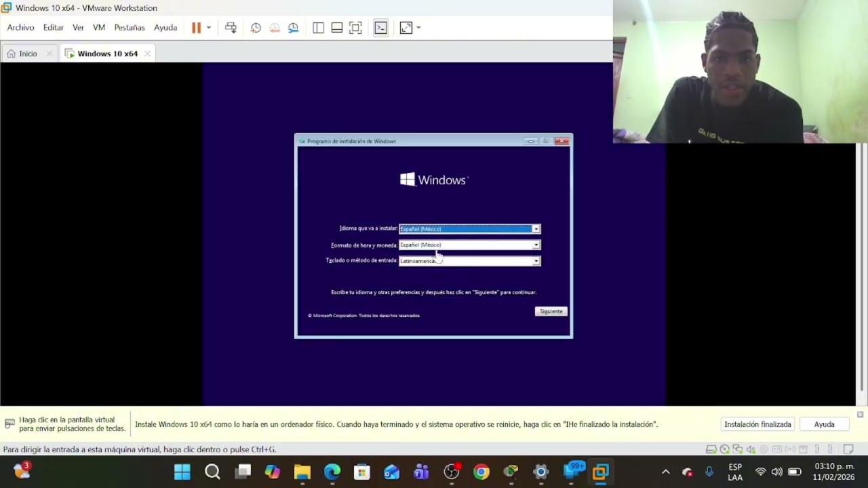This screenshot has height=488, width=868.
Task: Launch Copilot from the taskbar
Action: pyautogui.click(x=272, y=472)
